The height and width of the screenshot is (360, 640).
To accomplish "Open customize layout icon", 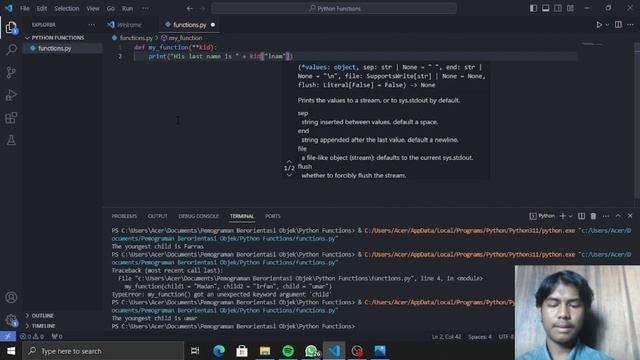I will [x=570, y=8].
